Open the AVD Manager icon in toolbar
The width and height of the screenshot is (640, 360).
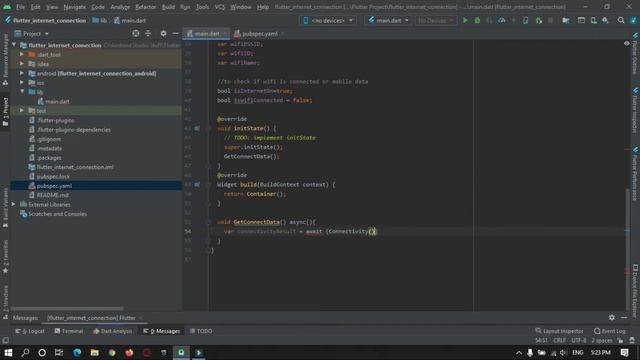click(x=593, y=20)
